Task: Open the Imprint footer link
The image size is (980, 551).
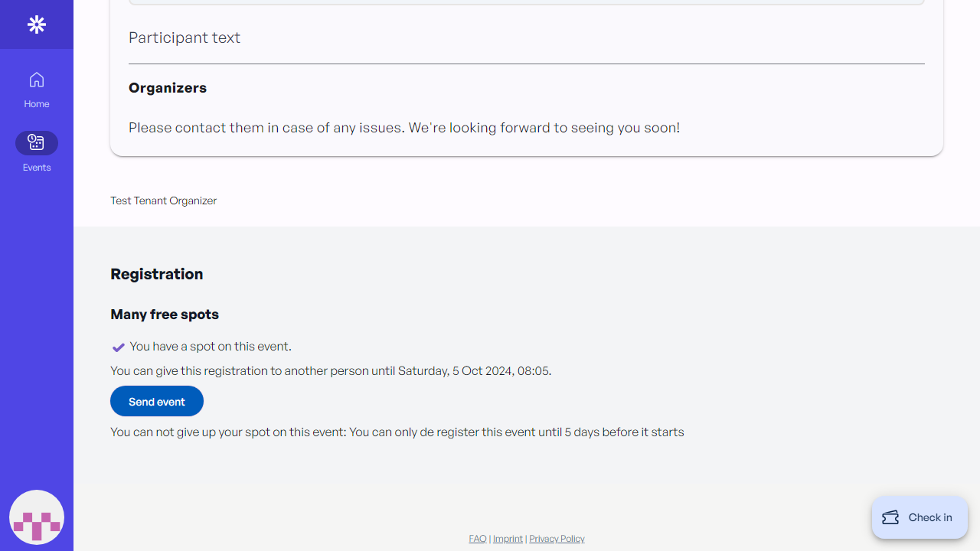Action: tap(508, 539)
